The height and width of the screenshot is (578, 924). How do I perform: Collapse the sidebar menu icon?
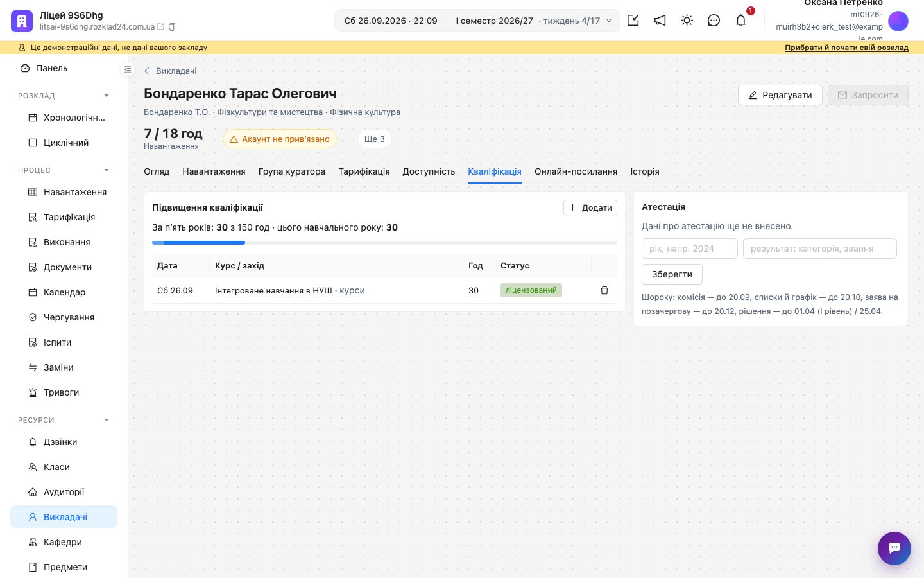click(128, 69)
